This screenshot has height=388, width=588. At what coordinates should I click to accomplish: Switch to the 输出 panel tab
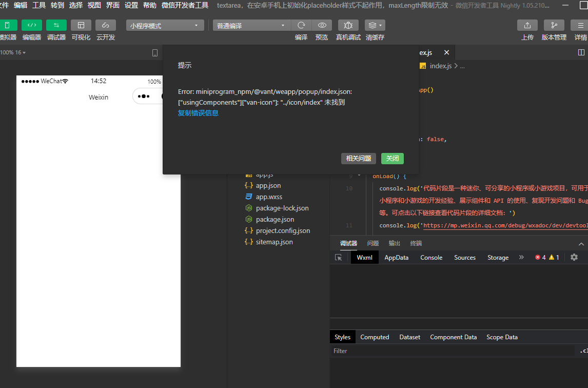[394, 244]
